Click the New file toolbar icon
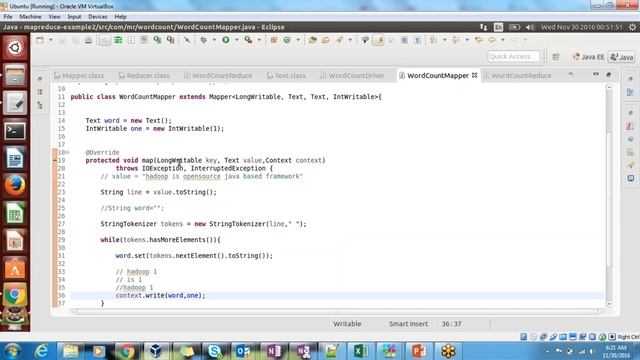The image size is (640, 360). tap(40, 40)
